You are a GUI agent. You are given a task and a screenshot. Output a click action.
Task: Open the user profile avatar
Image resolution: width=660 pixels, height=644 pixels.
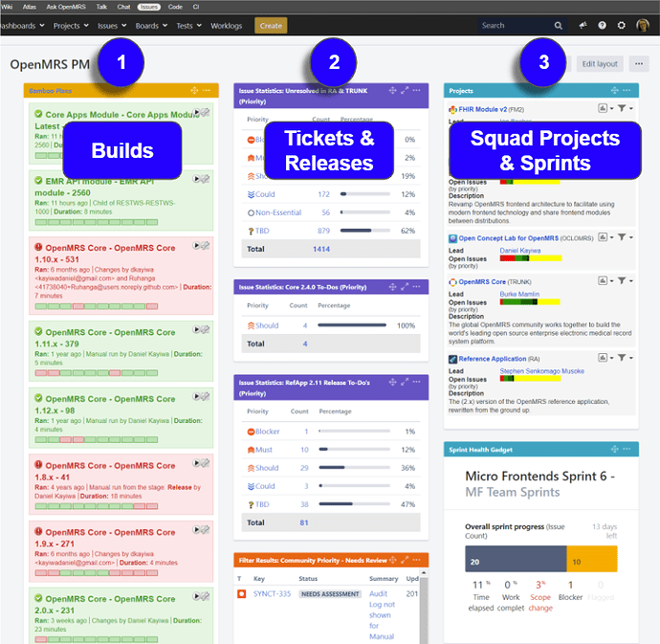click(643, 26)
